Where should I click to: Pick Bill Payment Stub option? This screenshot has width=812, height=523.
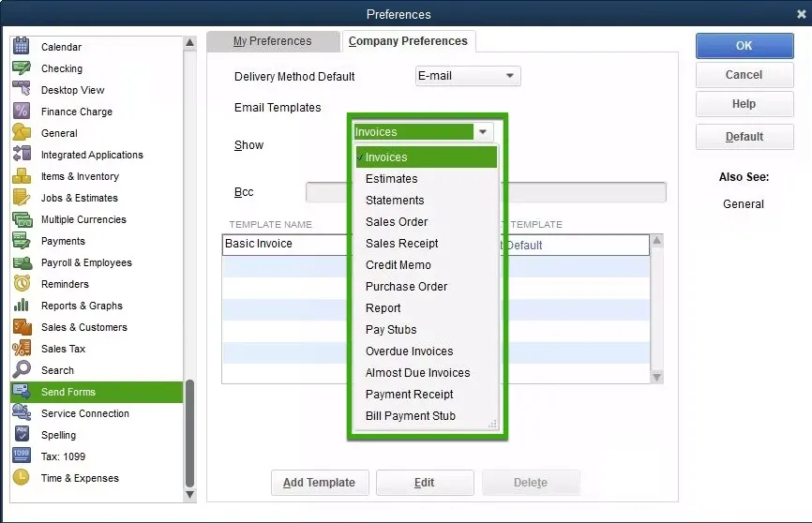426,416
